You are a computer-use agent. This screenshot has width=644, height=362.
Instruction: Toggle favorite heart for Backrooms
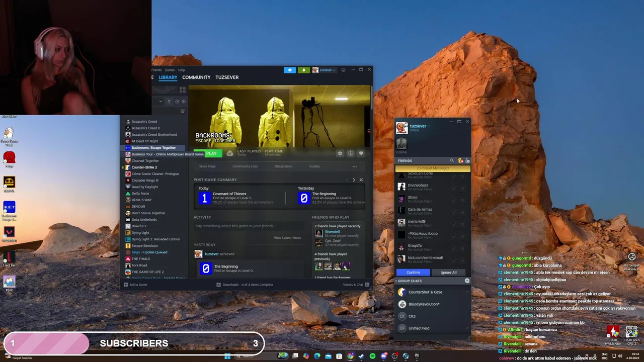pyautogui.click(x=361, y=153)
